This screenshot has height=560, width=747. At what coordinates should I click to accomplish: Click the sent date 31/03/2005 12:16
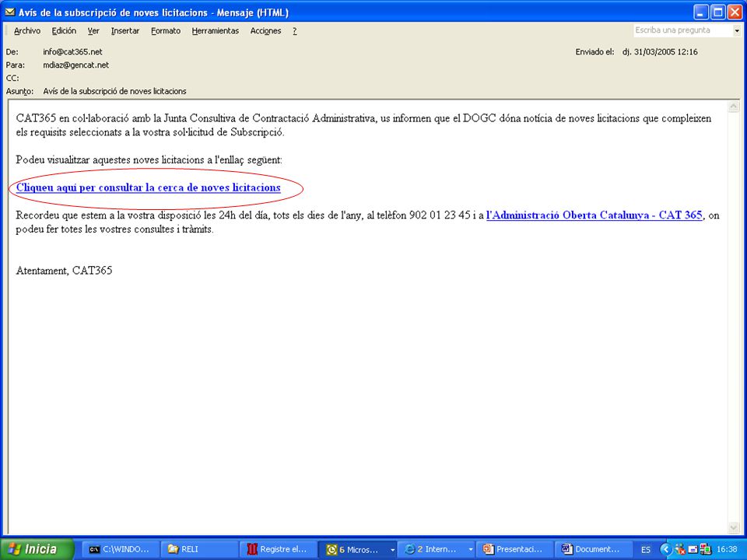coord(660,52)
